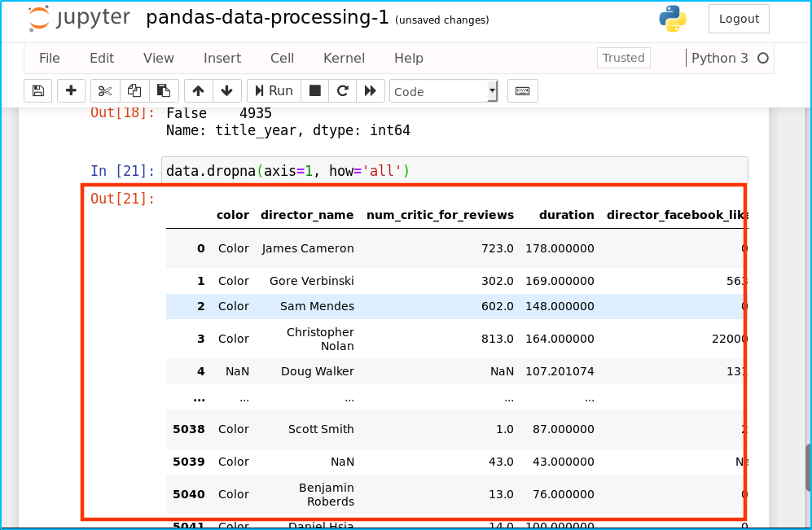Copy selected cells icon
This screenshot has height=530, width=812.
pos(134,91)
